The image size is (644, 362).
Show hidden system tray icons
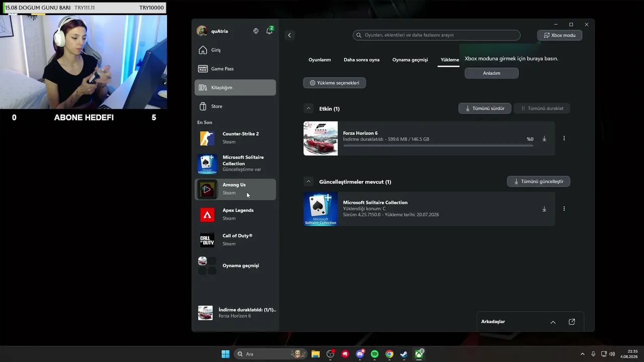(x=583, y=354)
